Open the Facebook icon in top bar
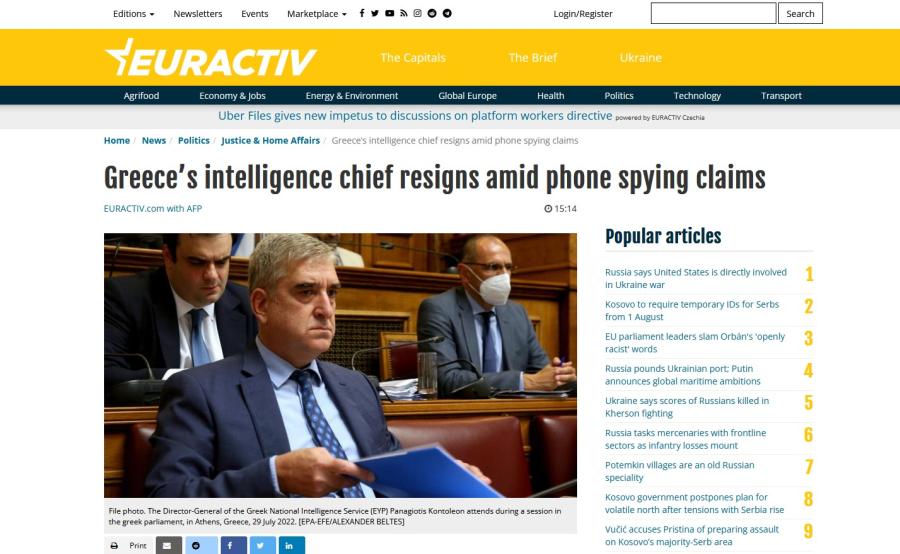 (362, 13)
